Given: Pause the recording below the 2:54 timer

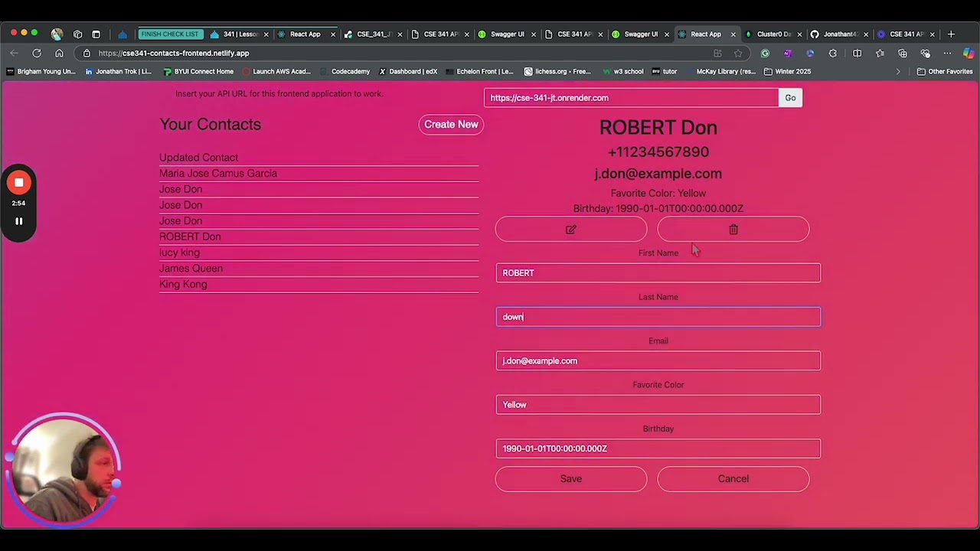Looking at the screenshot, I should [x=19, y=221].
